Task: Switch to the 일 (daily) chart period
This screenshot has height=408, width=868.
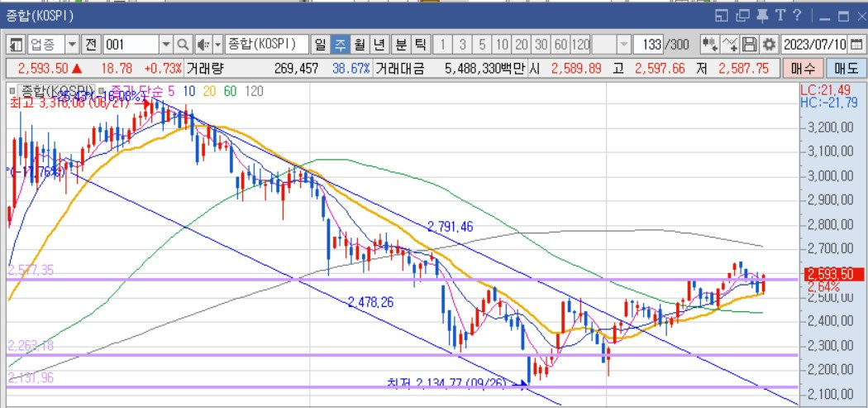Action: [320, 45]
